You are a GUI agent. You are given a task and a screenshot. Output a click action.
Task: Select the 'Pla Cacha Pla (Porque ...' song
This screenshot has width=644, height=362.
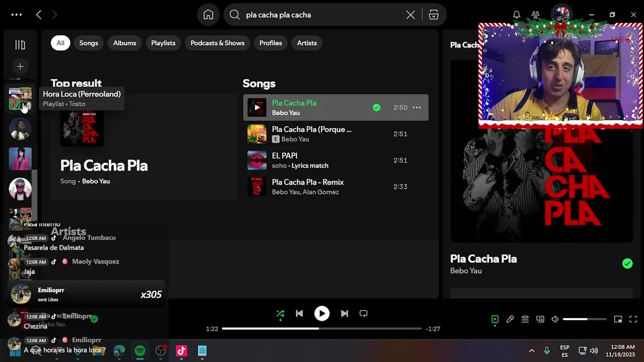click(x=336, y=134)
